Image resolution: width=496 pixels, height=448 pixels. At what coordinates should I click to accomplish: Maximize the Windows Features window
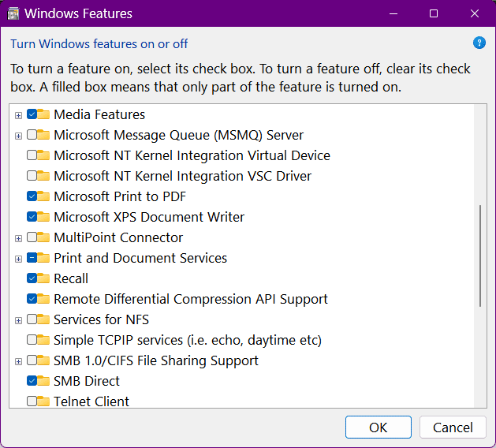tap(434, 13)
